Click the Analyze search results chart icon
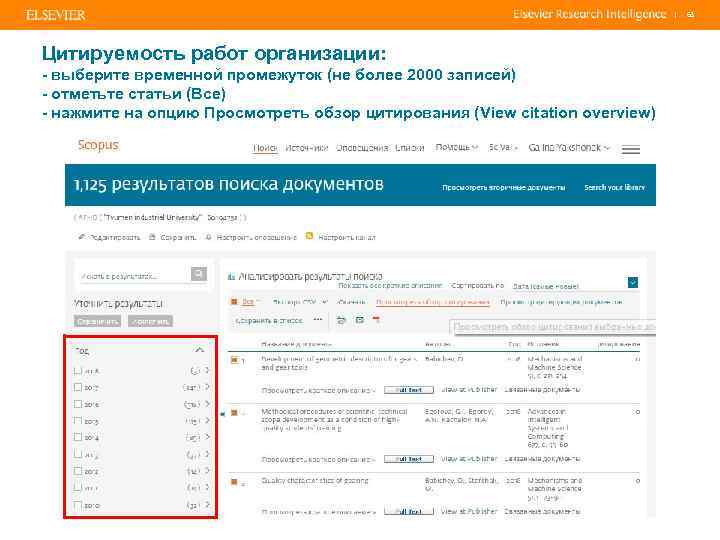 point(231,276)
